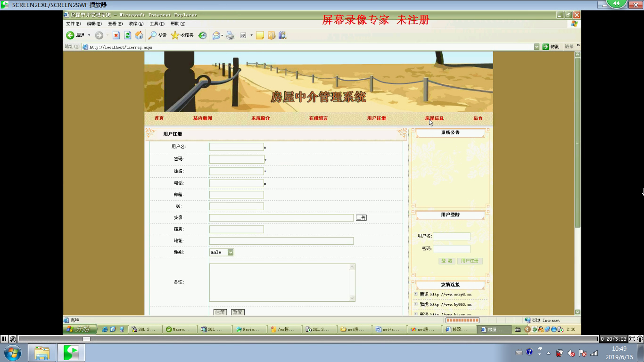Screen dimensions: 644x362
Task: Open the 收藏(A) menu
Action: 136,24
